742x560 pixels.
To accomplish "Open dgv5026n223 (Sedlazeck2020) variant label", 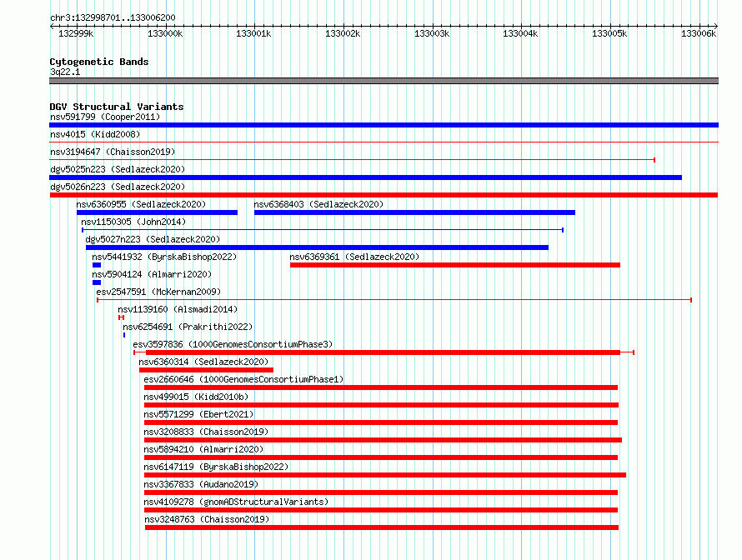I will click(x=118, y=187).
